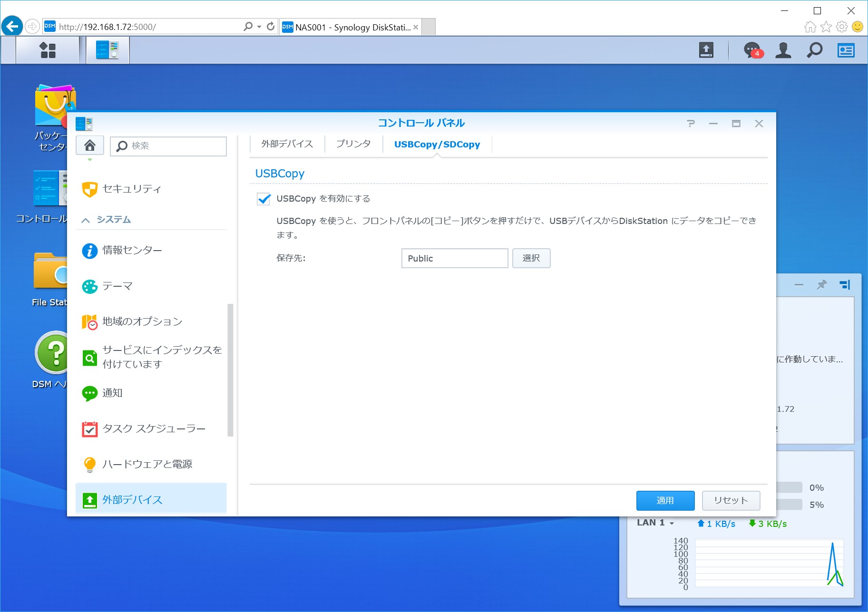The width and height of the screenshot is (868, 612).
Task: Open the main menu grid in top-left taskbar
Action: tap(48, 50)
